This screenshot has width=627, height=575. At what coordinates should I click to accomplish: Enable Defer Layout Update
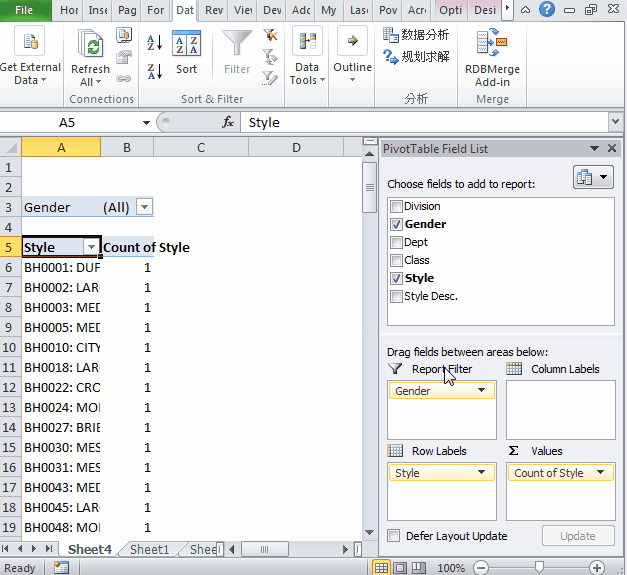point(394,535)
